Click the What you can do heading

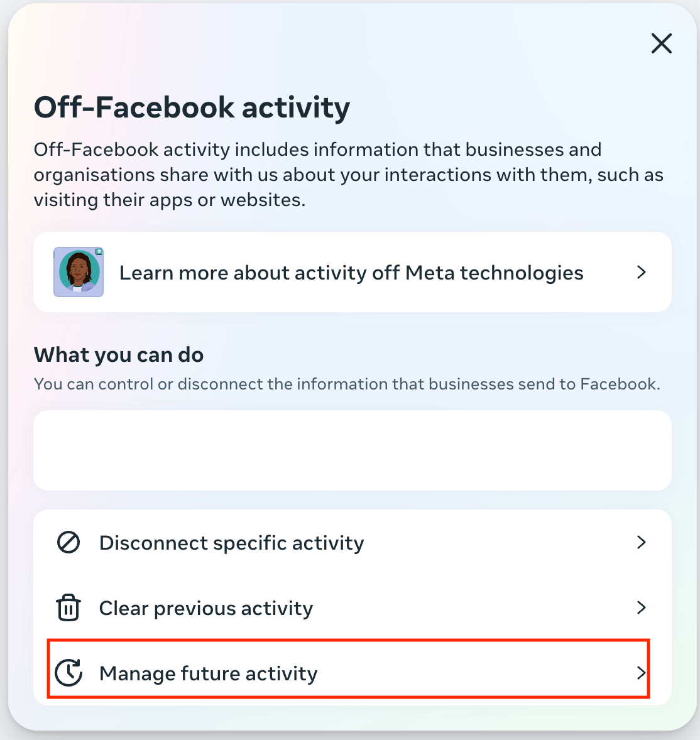click(119, 354)
